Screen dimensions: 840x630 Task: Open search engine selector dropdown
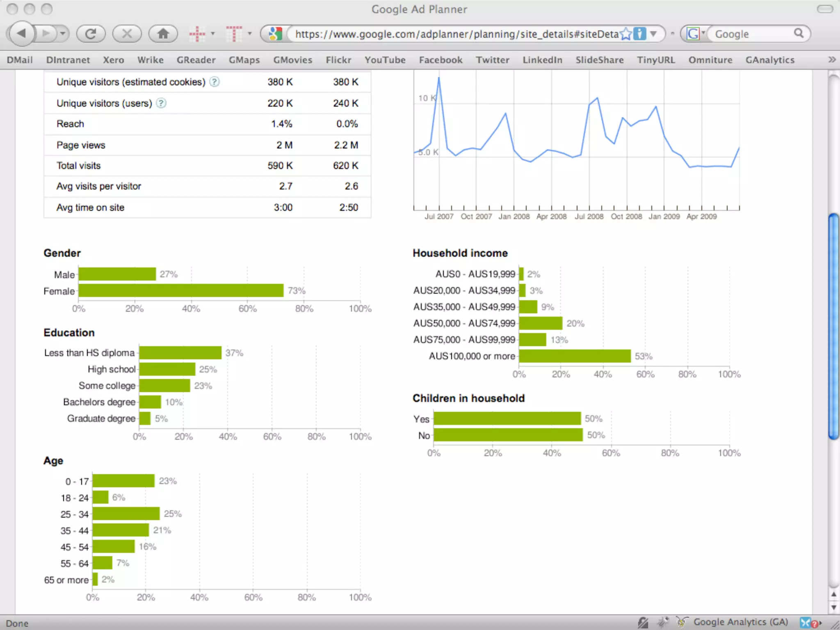(x=703, y=33)
